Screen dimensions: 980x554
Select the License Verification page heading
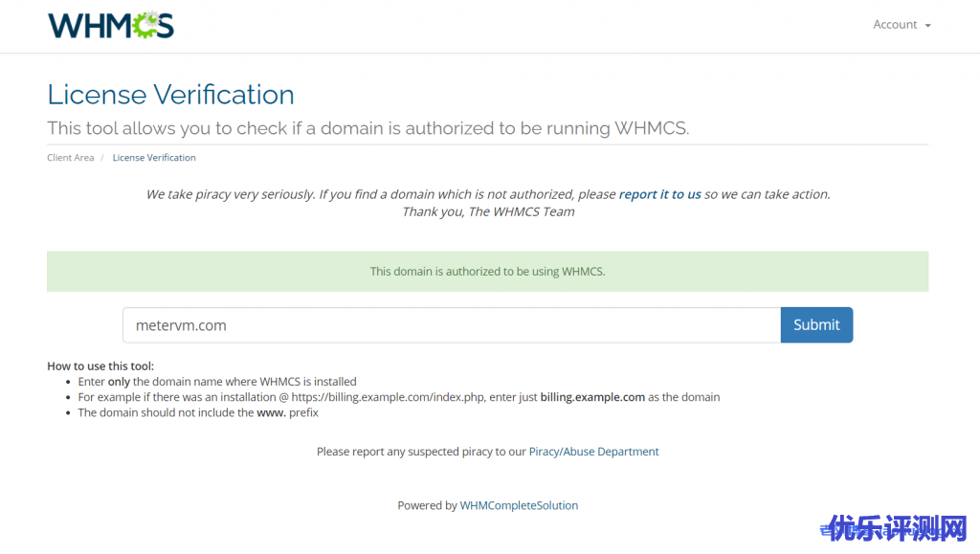[170, 95]
